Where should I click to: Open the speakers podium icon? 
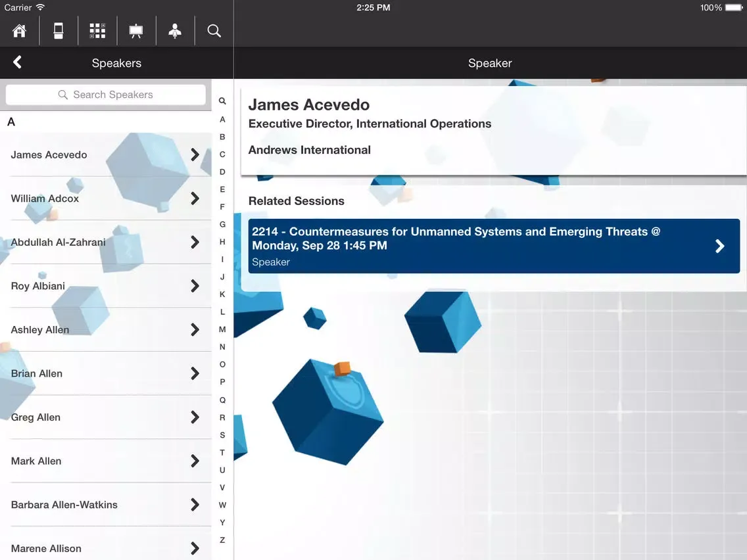pos(175,31)
